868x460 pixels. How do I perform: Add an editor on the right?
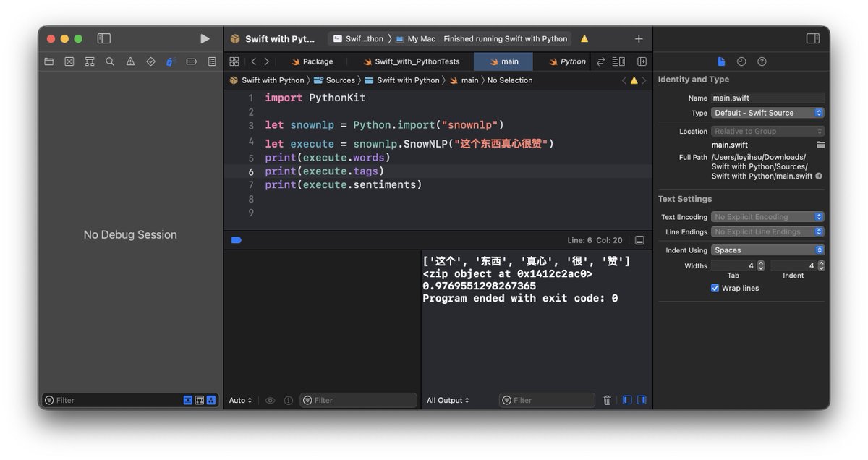642,61
